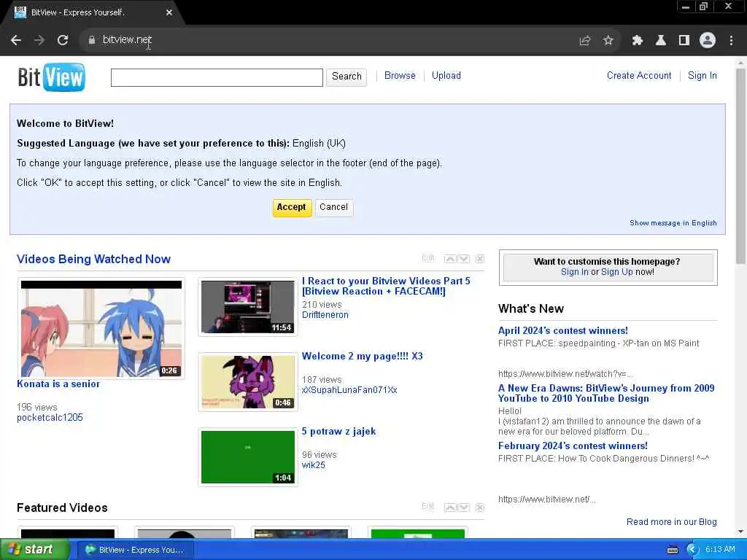
Task: Edit the Featured Videos module
Action: [427, 507]
